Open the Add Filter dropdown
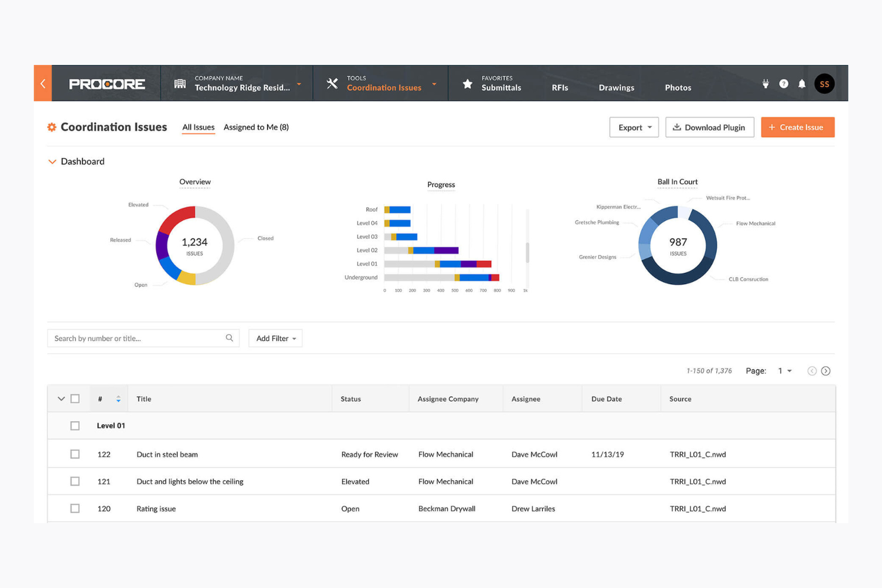This screenshot has height=588, width=882. (275, 338)
